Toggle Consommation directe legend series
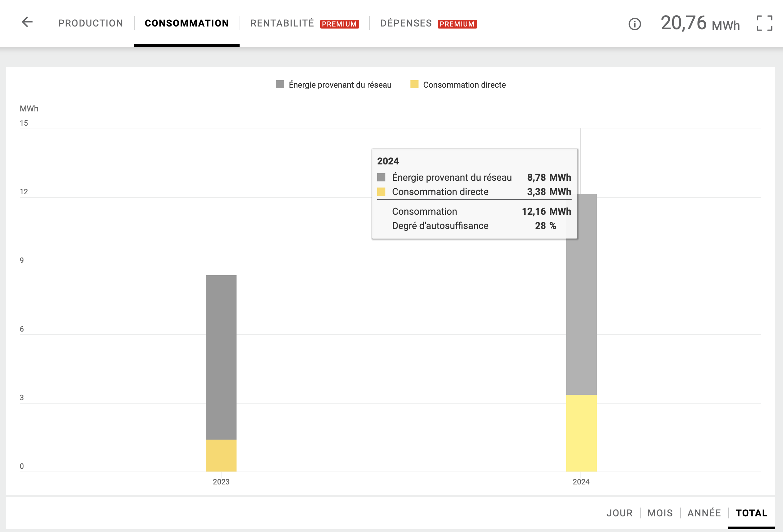The image size is (783, 532). click(x=464, y=85)
